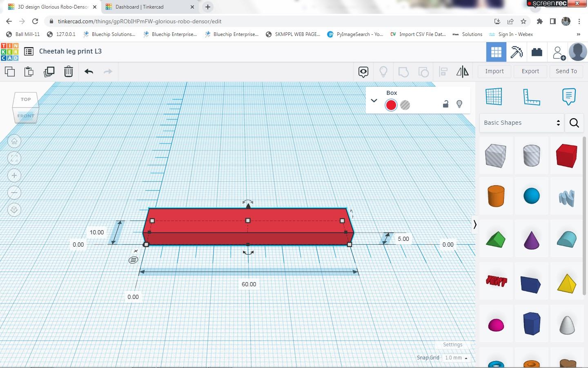This screenshot has width=588, height=368.
Task: Add the blue Sphere shape thumbnail
Action: 532,196
